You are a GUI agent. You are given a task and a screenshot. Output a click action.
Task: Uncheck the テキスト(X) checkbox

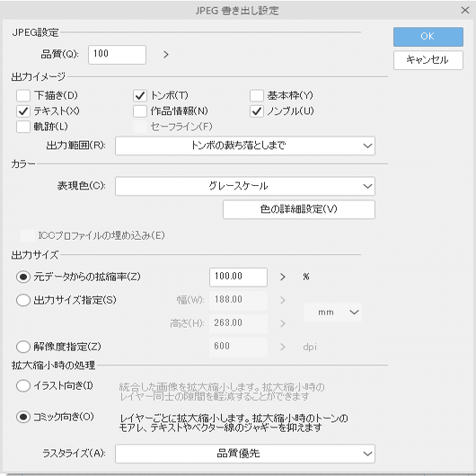[x=23, y=111]
